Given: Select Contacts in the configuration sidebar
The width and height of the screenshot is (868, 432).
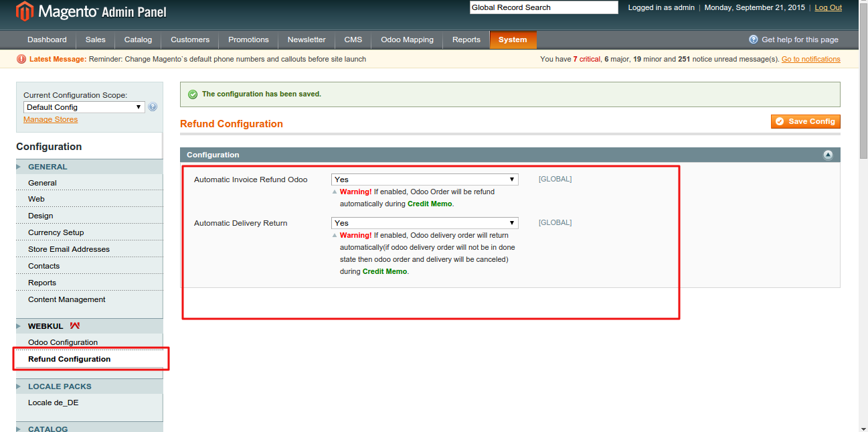Looking at the screenshot, I should pyautogui.click(x=44, y=266).
